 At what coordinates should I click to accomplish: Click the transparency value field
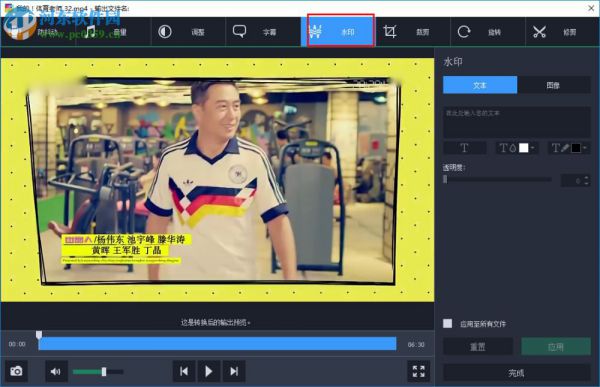click(572, 180)
